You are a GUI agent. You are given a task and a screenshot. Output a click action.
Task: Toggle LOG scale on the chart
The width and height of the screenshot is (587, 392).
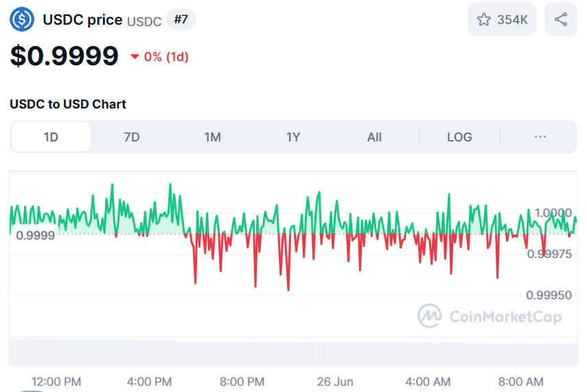[459, 137]
